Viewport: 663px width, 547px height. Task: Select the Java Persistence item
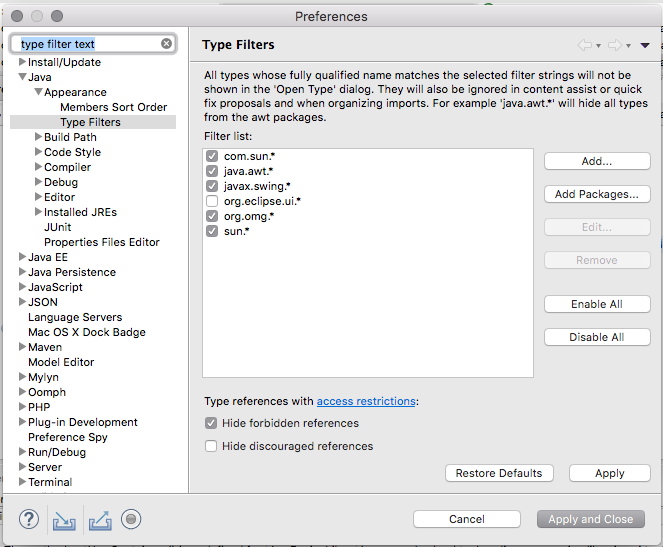72,272
